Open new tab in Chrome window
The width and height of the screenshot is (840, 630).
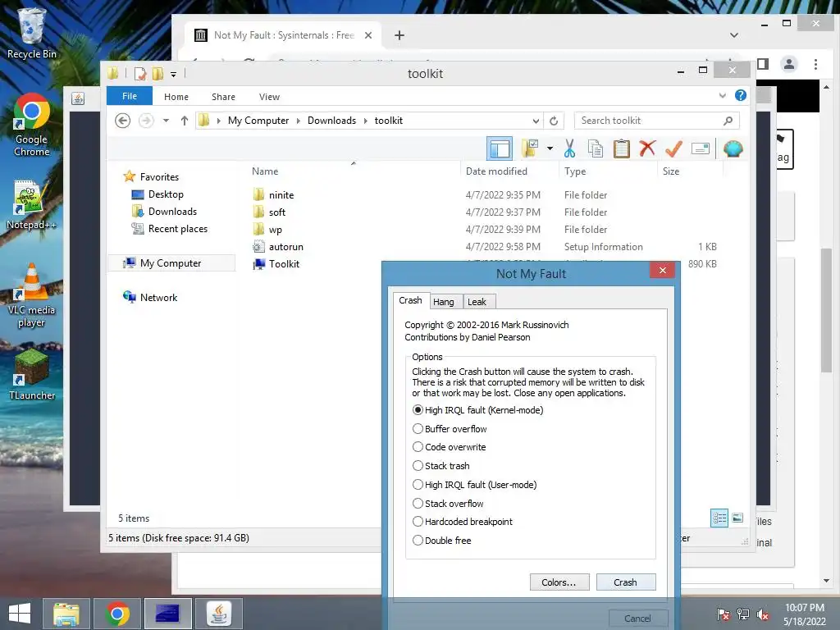399,35
